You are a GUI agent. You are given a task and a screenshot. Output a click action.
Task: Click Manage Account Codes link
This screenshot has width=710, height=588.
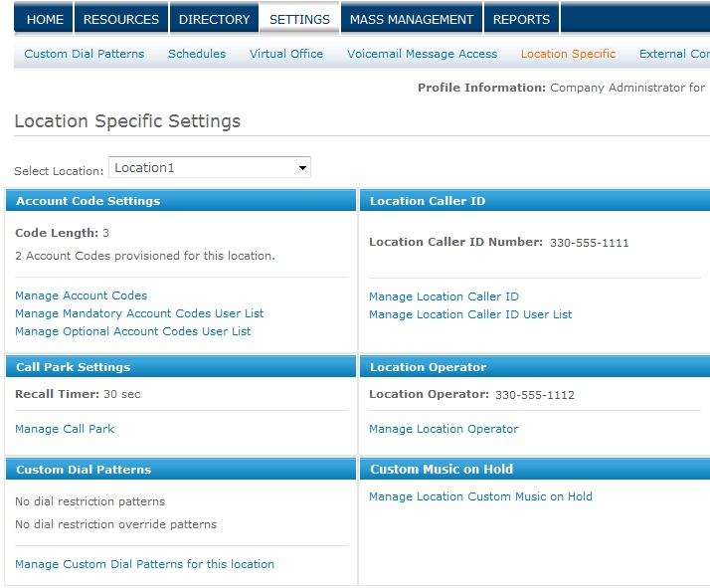coord(82,295)
